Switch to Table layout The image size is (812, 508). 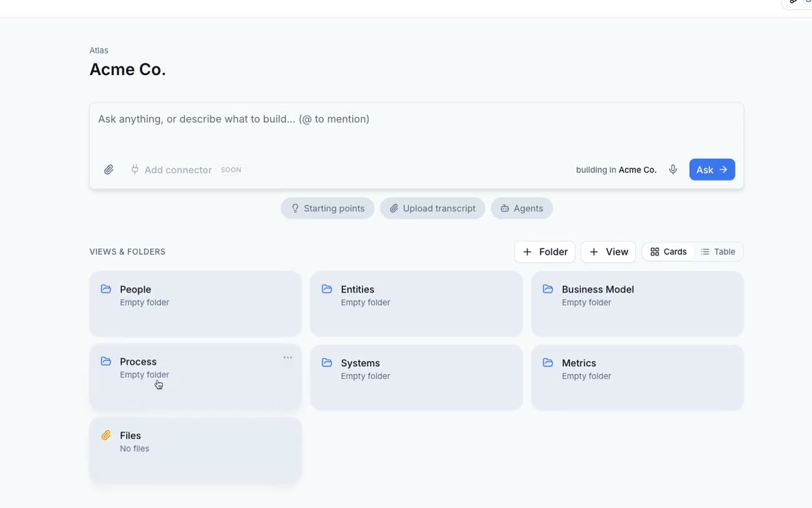[717, 252]
